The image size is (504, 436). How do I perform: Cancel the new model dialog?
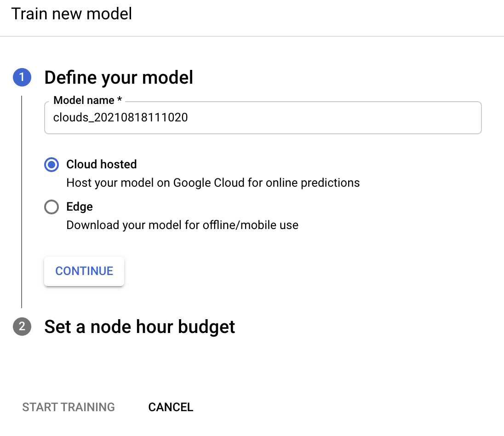pos(171,407)
